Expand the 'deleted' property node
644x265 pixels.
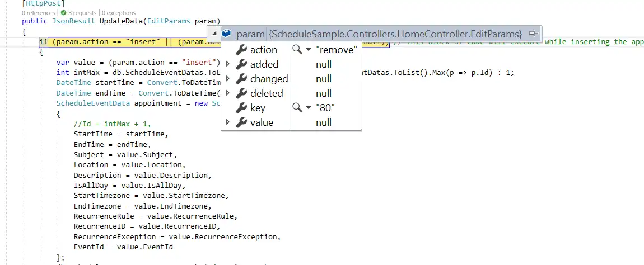pos(228,93)
